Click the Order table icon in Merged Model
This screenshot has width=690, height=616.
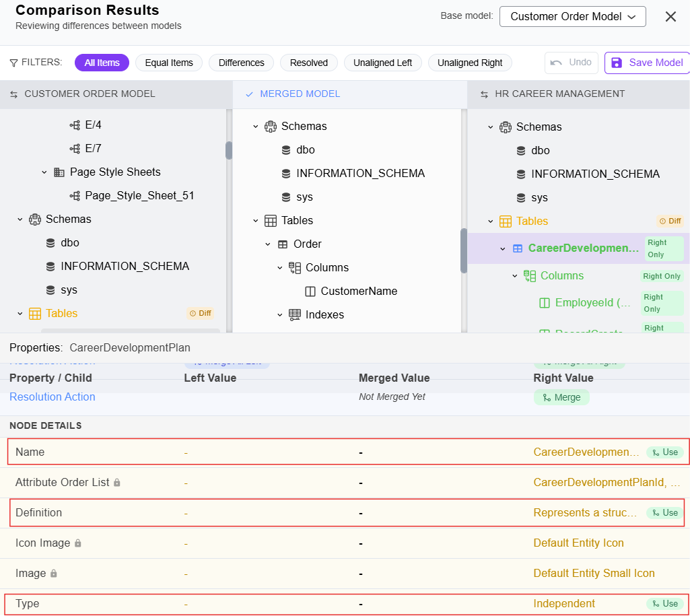pyautogui.click(x=283, y=244)
